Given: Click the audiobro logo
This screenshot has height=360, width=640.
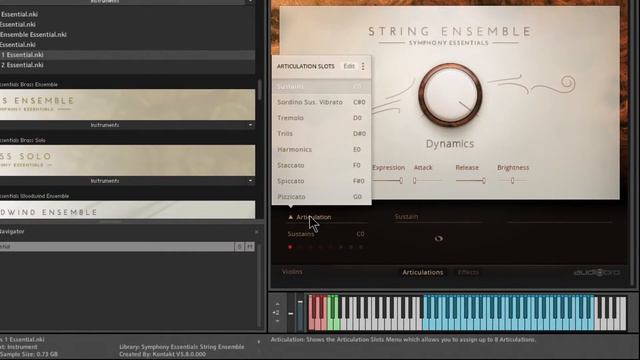Looking at the screenshot, I should [x=596, y=272].
